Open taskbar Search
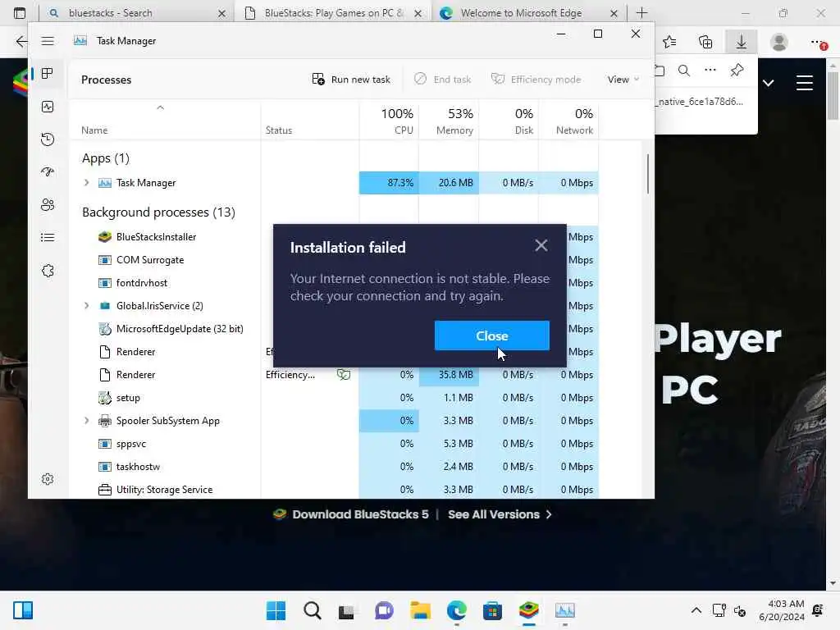Image resolution: width=840 pixels, height=630 pixels. tap(312, 610)
